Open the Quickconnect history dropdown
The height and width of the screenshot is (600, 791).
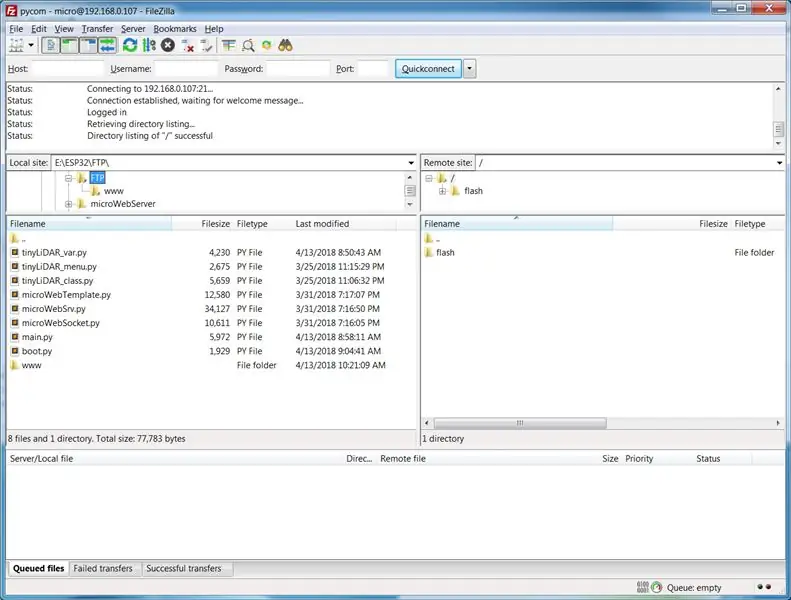pyautogui.click(x=469, y=69)
